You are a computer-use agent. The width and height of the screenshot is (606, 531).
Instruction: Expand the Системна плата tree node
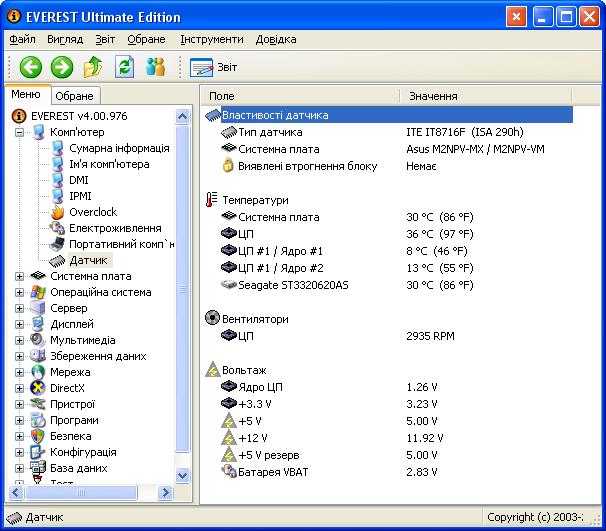(x=21, y=276)
